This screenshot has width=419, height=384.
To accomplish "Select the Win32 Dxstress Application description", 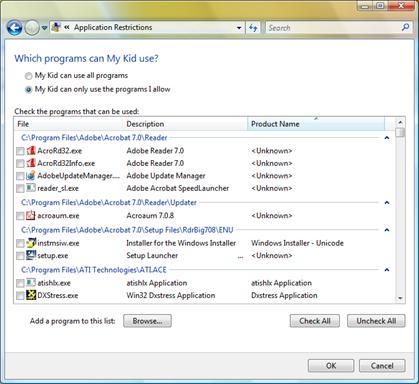I will [171, 295].
